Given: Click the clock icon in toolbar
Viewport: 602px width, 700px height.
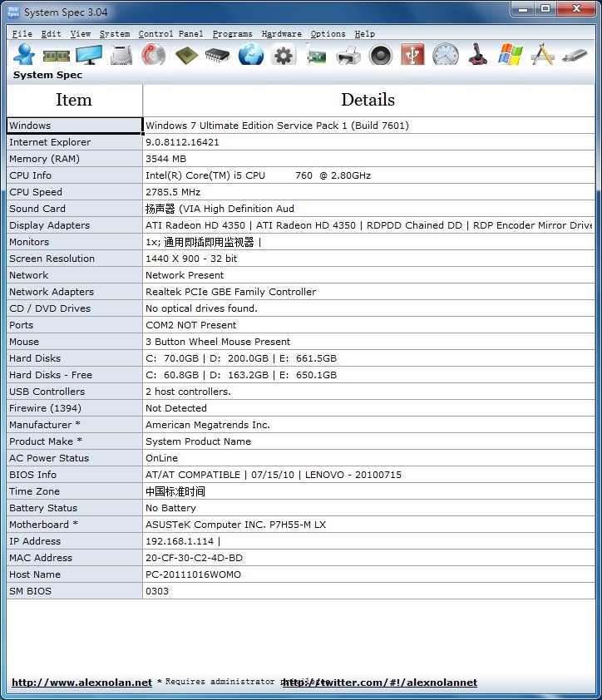Looking at the screenshot, I should tap(445, 55).
